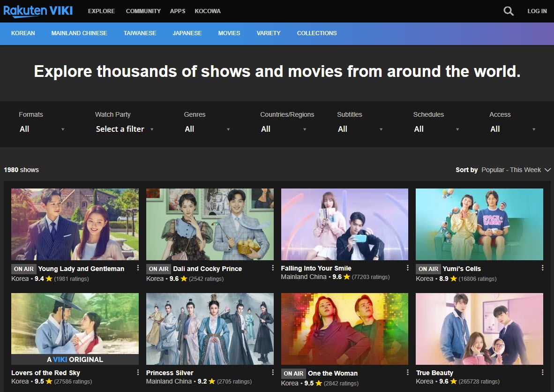
Task: Open options menu for Lovers of the Red Sky
Action: [x=138, y=372]
